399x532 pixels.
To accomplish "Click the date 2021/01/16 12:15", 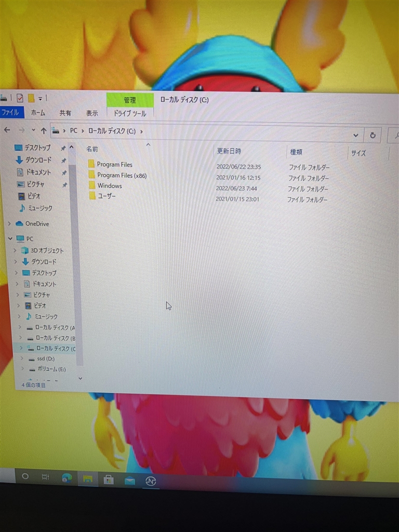I will click(238, 178).
